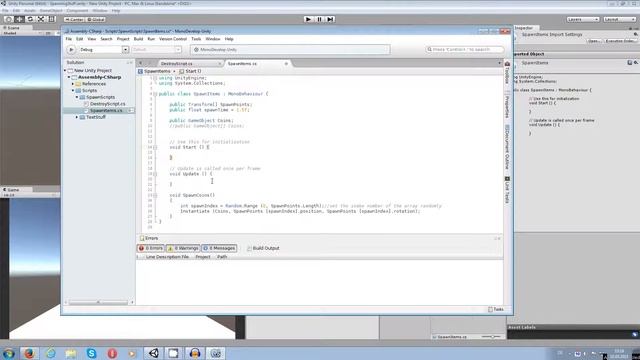Fold the Update() method in gutter
The image size is (640, 360).
[155, 174]
